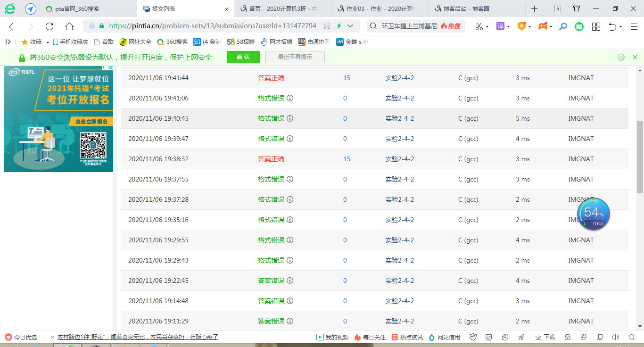Expand the game controller dropdown arrow
644x347 pixels.
click(x=551, y=27)
